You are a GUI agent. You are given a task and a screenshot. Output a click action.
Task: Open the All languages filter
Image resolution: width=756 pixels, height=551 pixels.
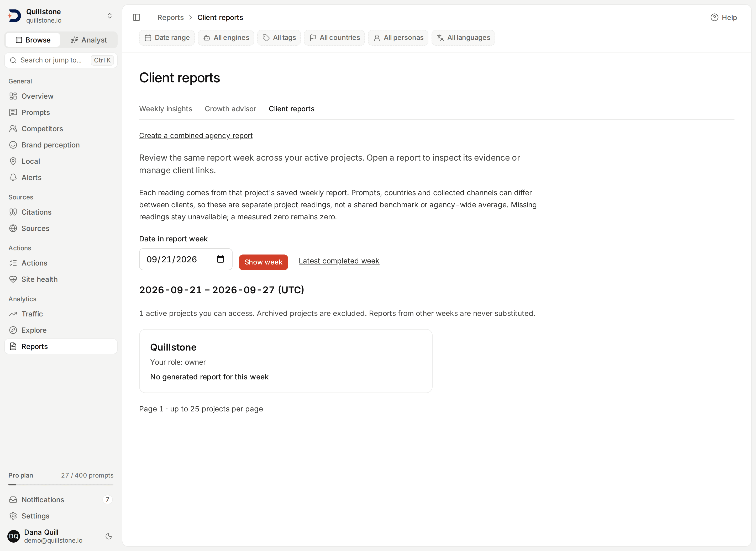pos(463,38)
